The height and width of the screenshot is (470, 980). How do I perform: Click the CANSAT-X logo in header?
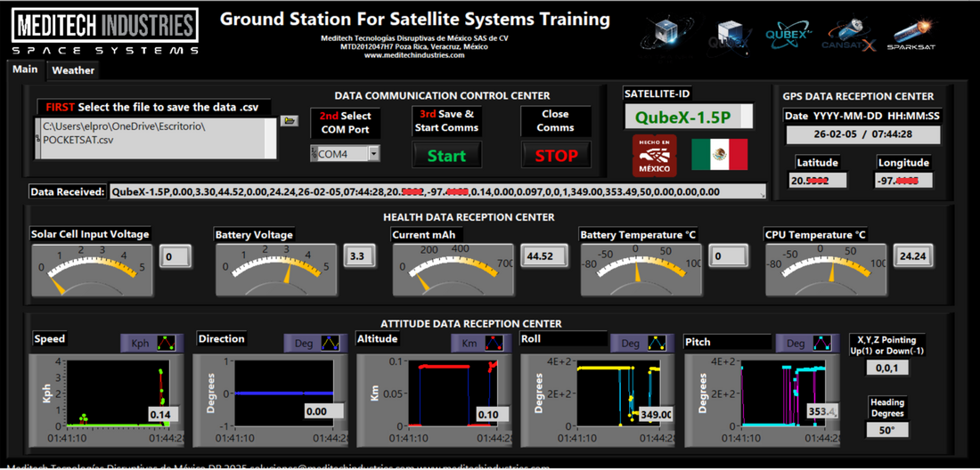click(849, 36)
